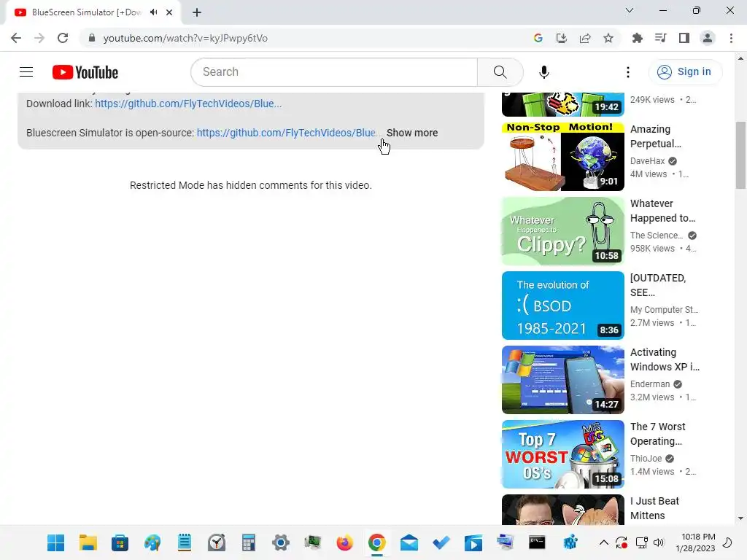747x560 pixels.
Task: Go back with browser back arrow
Action: (16, 38)
